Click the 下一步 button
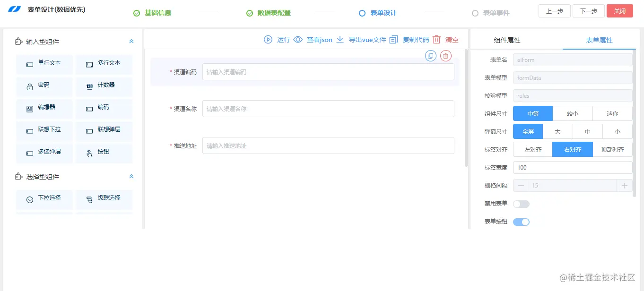This screenshot has height=291, width=644. pyautogui.click(x=588, y=10)
